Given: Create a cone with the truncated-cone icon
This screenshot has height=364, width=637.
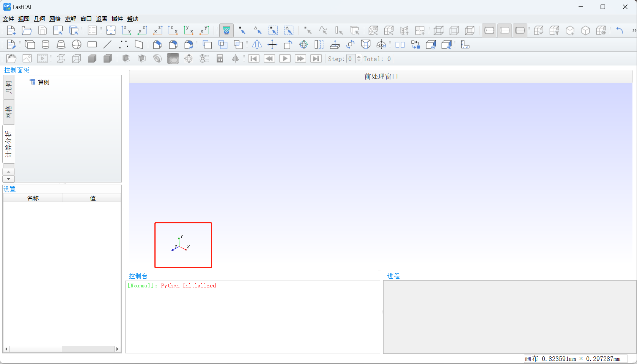Looking at the screenshot, I should click(61, 45).
